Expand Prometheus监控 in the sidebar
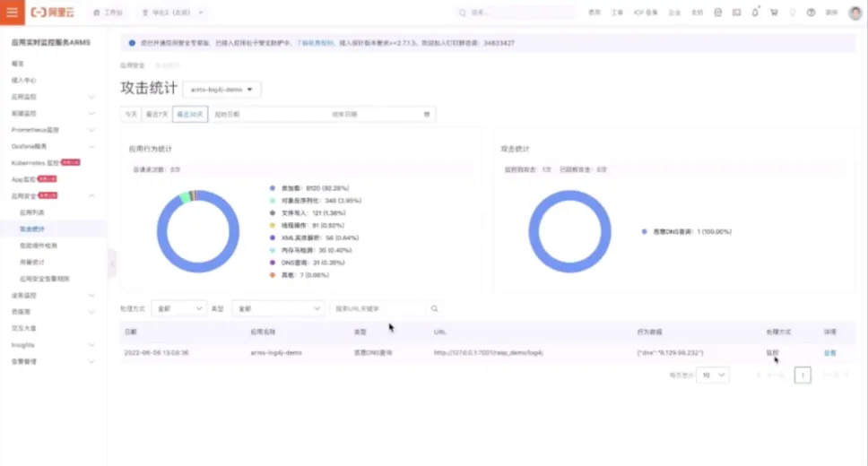The image size is (868, 466). coord(53,130)
